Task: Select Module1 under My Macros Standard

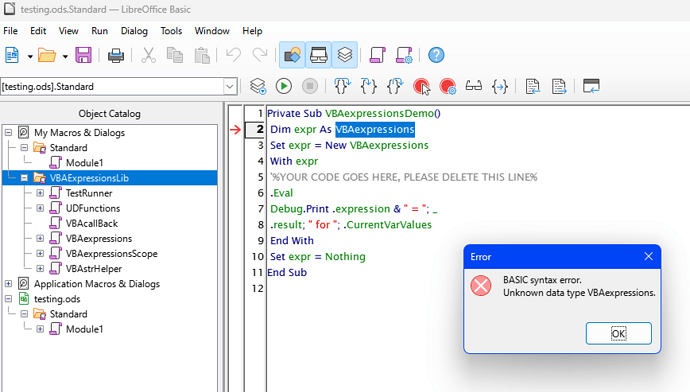Action: tap(84, 163)
